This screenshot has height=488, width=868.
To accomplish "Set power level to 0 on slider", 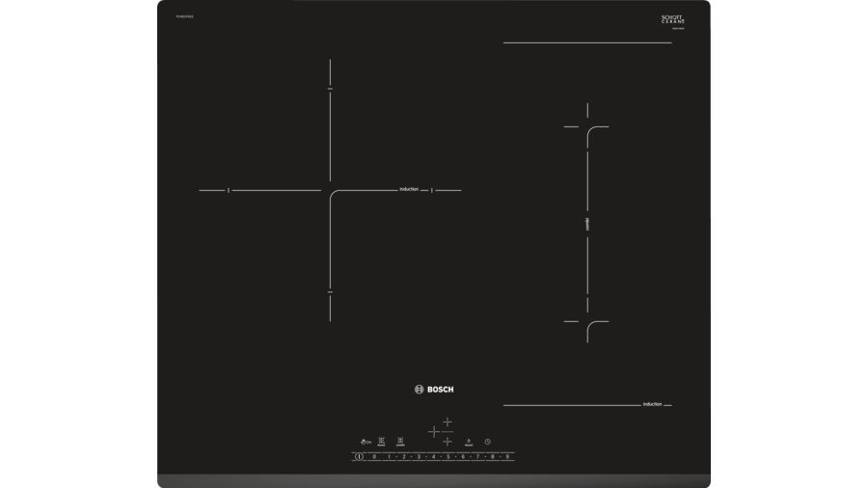I will click(x=373, y=456).
